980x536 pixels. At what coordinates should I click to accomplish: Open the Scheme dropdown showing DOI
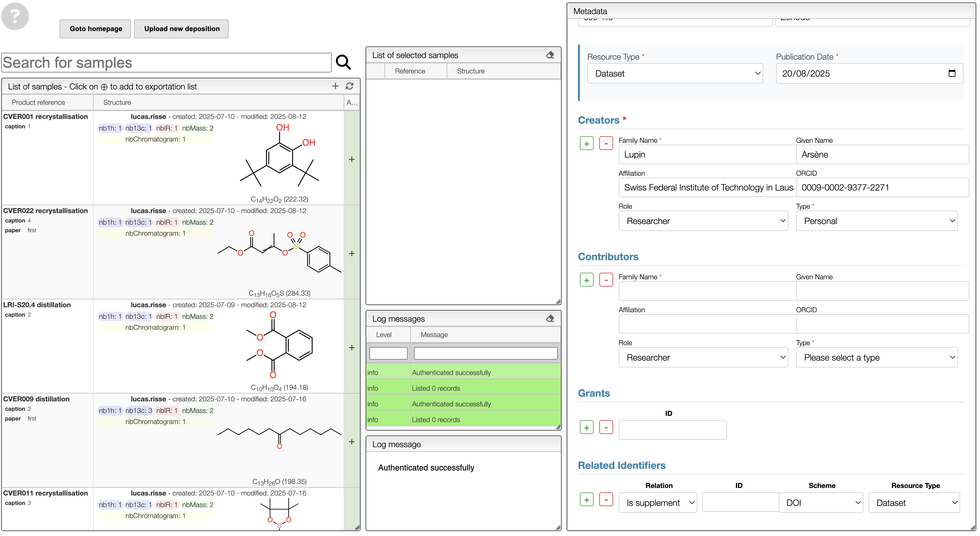[821, 503]
